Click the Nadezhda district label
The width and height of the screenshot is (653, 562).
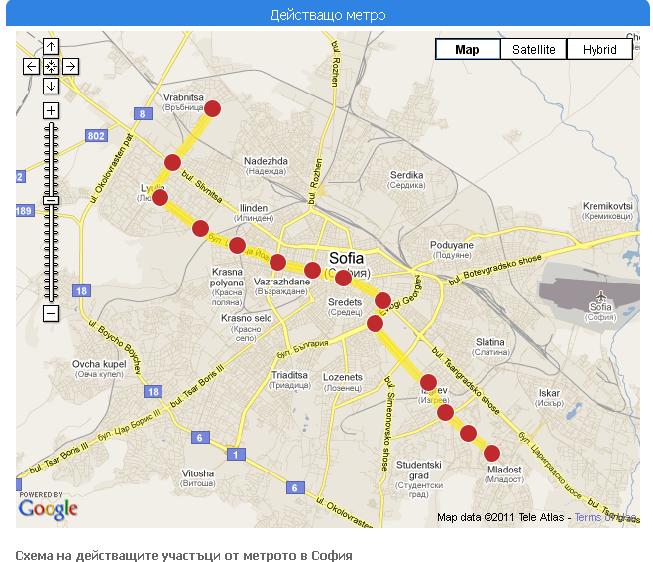pos(266,166)
